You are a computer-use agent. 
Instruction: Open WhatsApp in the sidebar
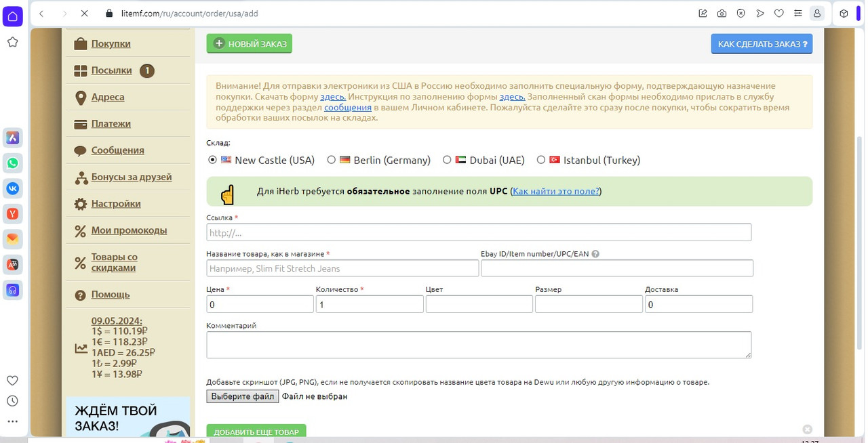[x=12, y=163]
